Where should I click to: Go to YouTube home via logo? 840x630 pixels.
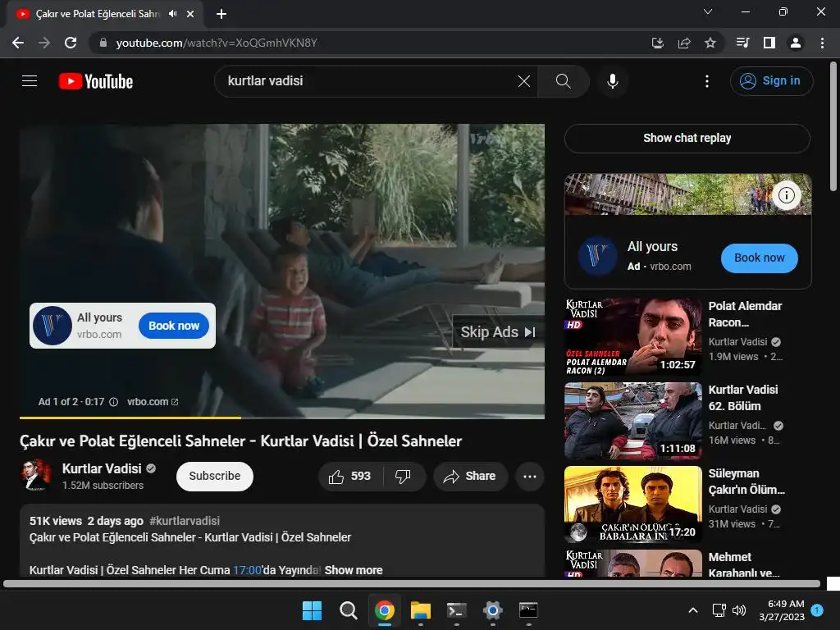pos(96,81)
